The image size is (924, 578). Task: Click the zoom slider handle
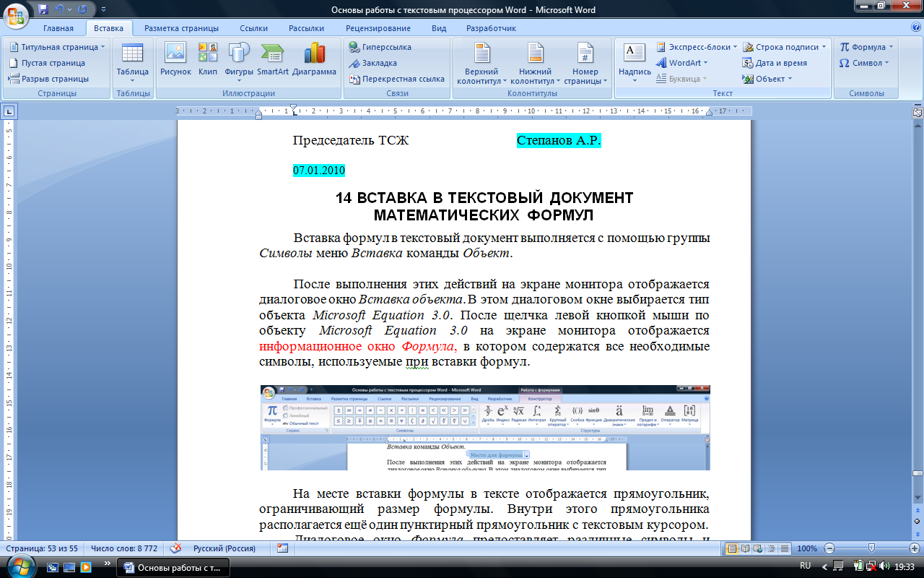(872, 548)
